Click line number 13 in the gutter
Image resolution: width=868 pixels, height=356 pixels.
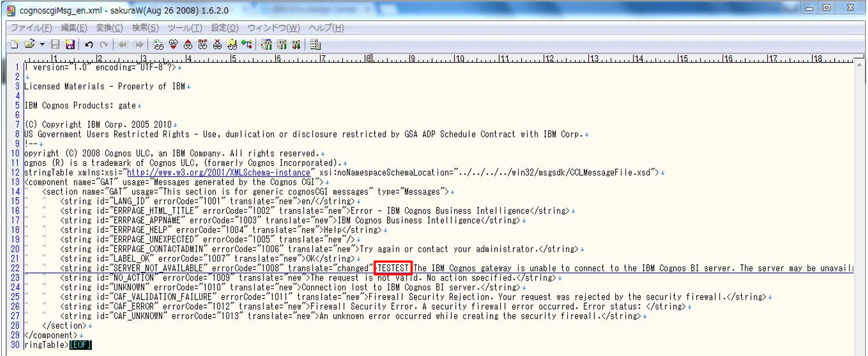15,182
